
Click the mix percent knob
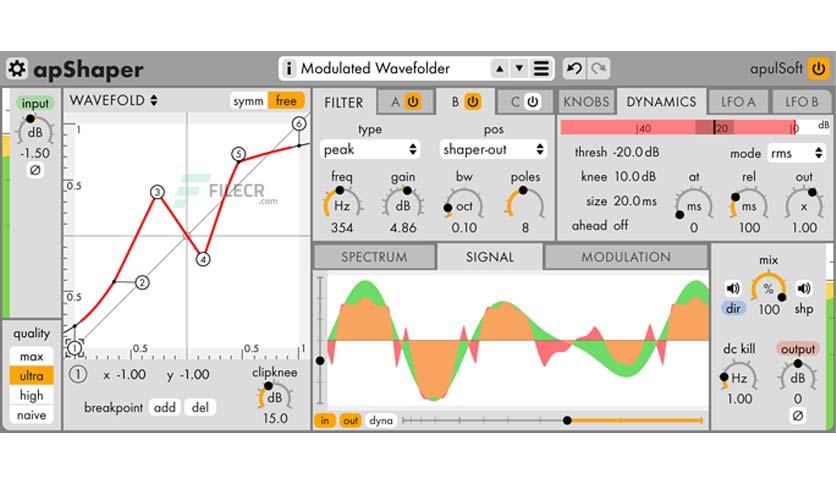pos(768,288)
